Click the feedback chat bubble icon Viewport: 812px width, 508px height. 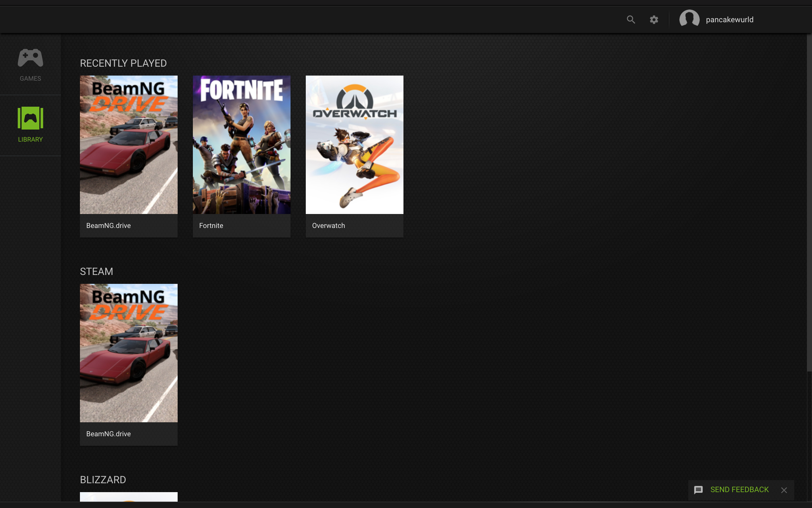pyautogui.click(x=698, y=490)
